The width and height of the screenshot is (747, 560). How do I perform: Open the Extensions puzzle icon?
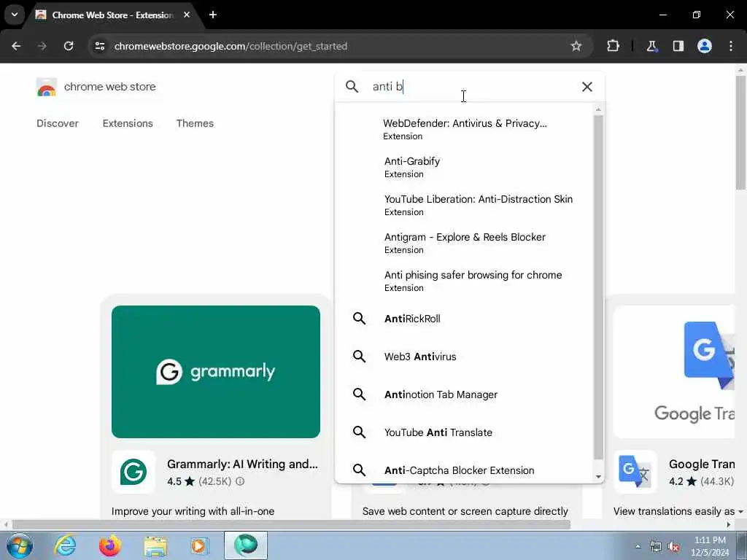click(613, 46)
